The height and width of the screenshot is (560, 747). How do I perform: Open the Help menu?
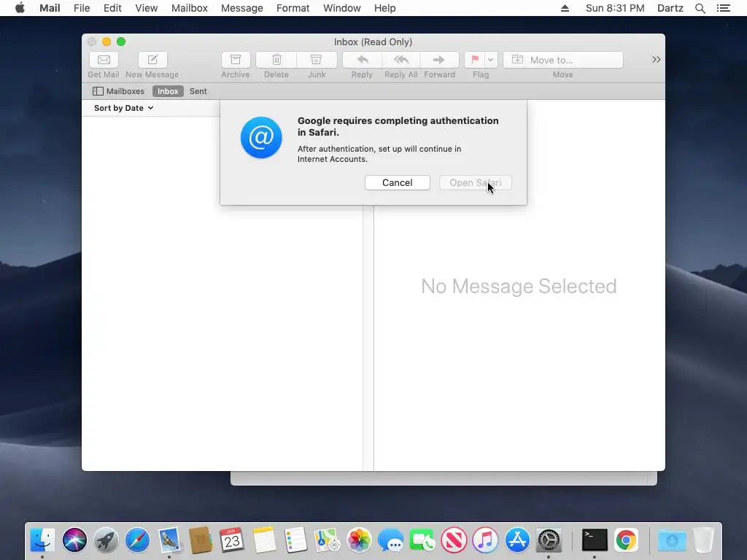click(x=385, y=8)
